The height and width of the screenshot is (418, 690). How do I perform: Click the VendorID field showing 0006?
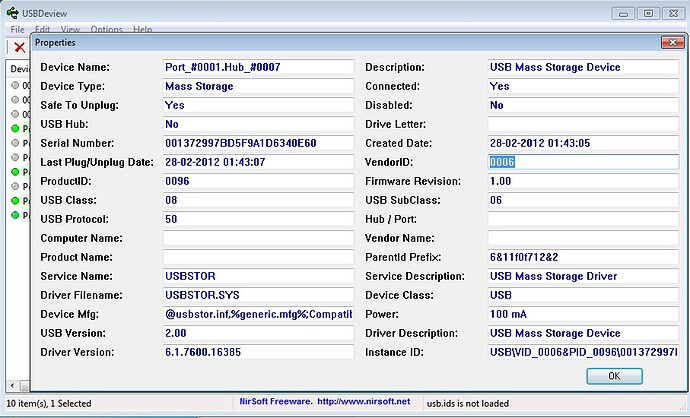(x=583, y=162)
